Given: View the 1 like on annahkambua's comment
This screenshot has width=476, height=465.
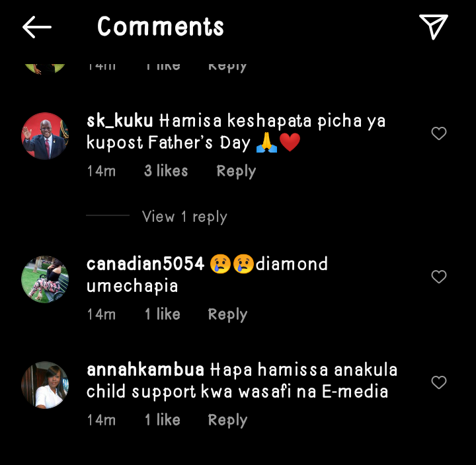Looking at the screenshot, I should coord(163,420).
